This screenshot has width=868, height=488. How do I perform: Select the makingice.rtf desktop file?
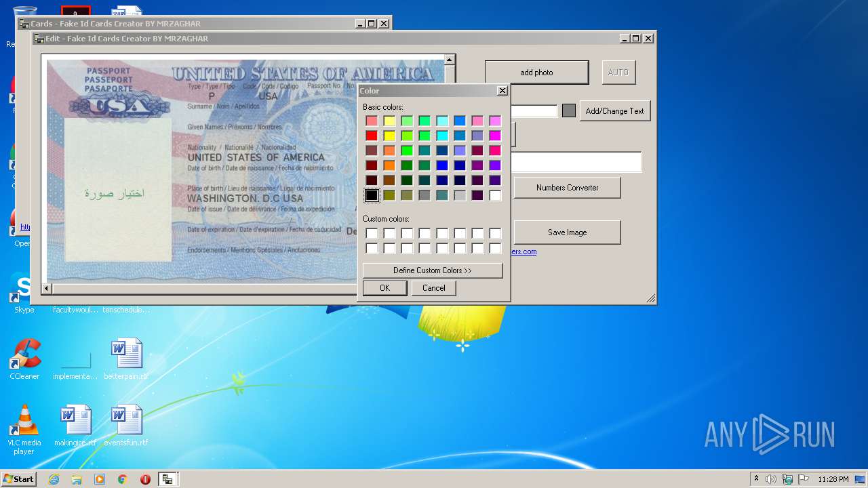(75, 426)
